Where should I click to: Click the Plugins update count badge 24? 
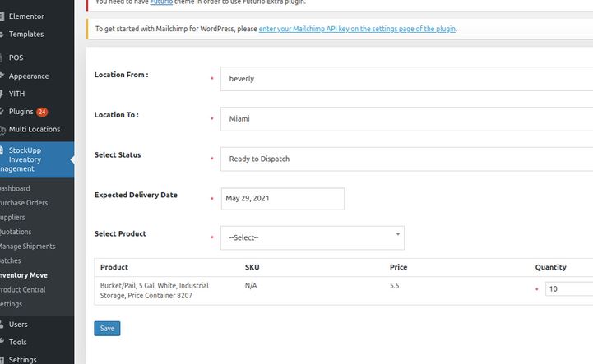(x=42, y=112)
